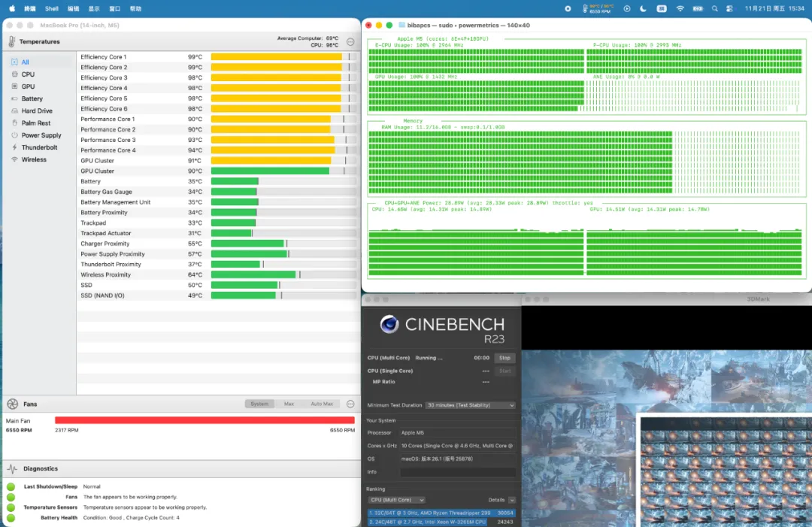Show the Power Supply sensors

coord(41,135)
